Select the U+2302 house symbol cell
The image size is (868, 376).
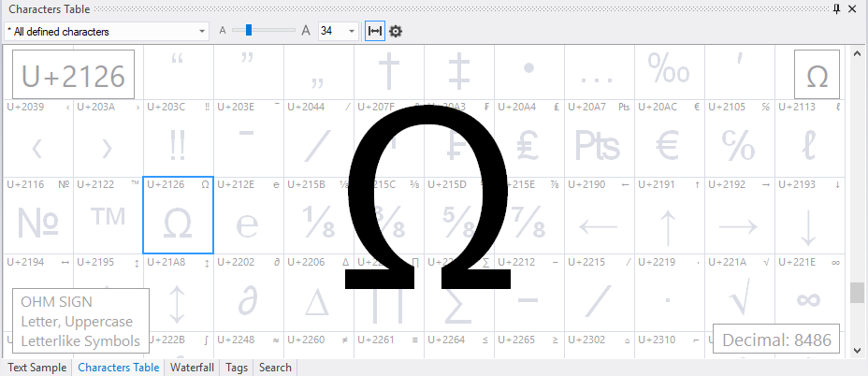(600, 345)
